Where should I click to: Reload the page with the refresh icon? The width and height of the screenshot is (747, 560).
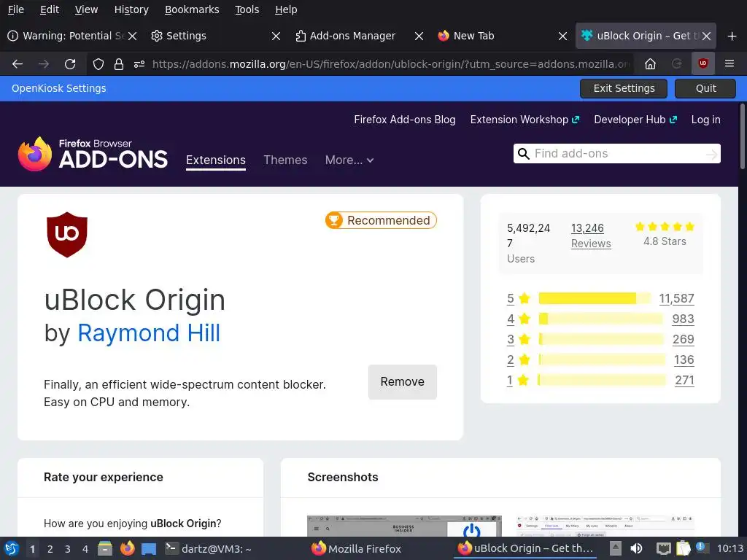pyautogui.click(x=70, y=64)
